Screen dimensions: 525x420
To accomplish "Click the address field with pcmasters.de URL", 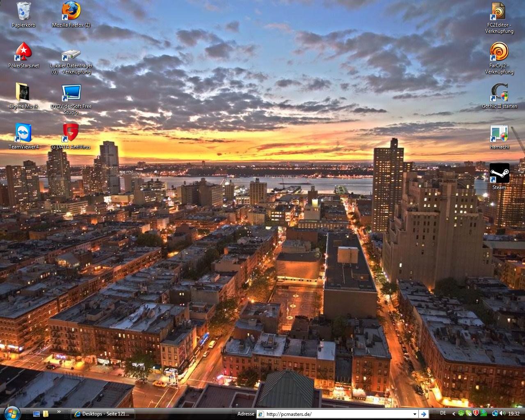I will 336,414.
